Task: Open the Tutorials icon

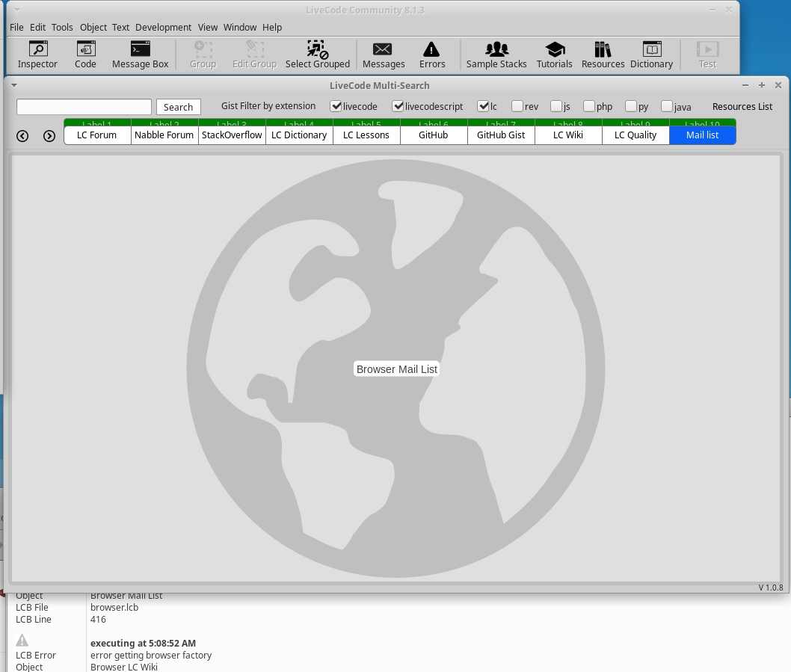Action: 554,55
